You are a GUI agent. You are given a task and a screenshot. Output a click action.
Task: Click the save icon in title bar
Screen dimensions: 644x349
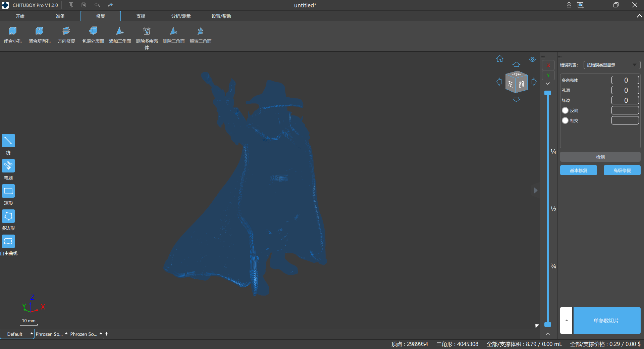click(x=84, y=5)
